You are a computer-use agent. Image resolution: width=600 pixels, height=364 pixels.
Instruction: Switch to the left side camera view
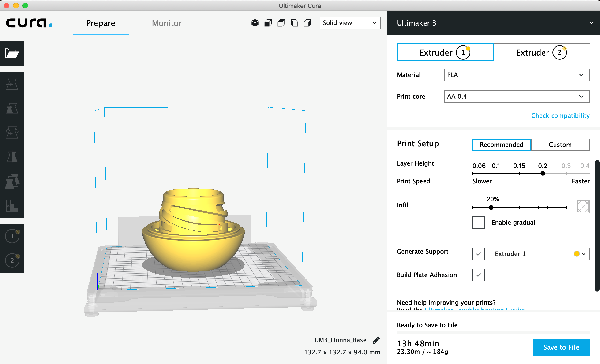(294, 23)
